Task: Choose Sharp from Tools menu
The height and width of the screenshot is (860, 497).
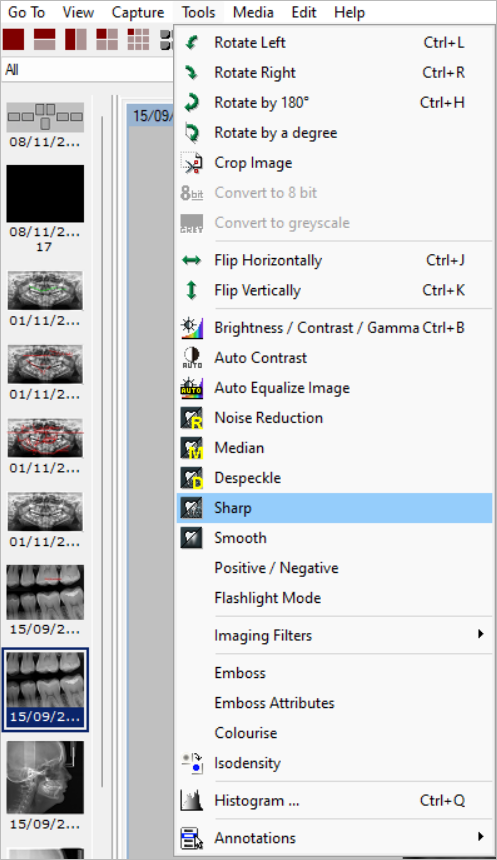Action: click(335, 508)
